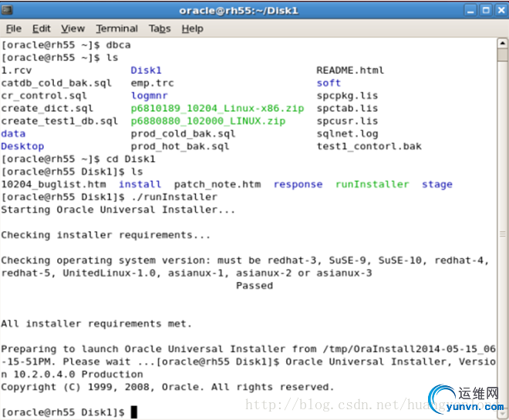Click sqlnet.log file name
Viewport: 509px width, 420px height.
(x=347, y=133)
